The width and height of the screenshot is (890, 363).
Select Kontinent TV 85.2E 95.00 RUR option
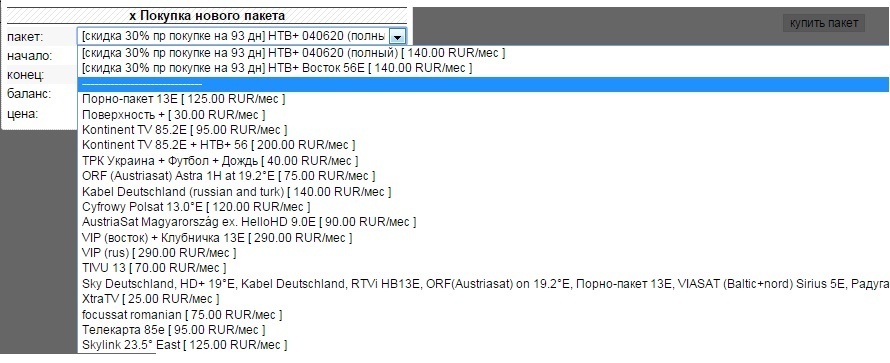tap(482, 130)
